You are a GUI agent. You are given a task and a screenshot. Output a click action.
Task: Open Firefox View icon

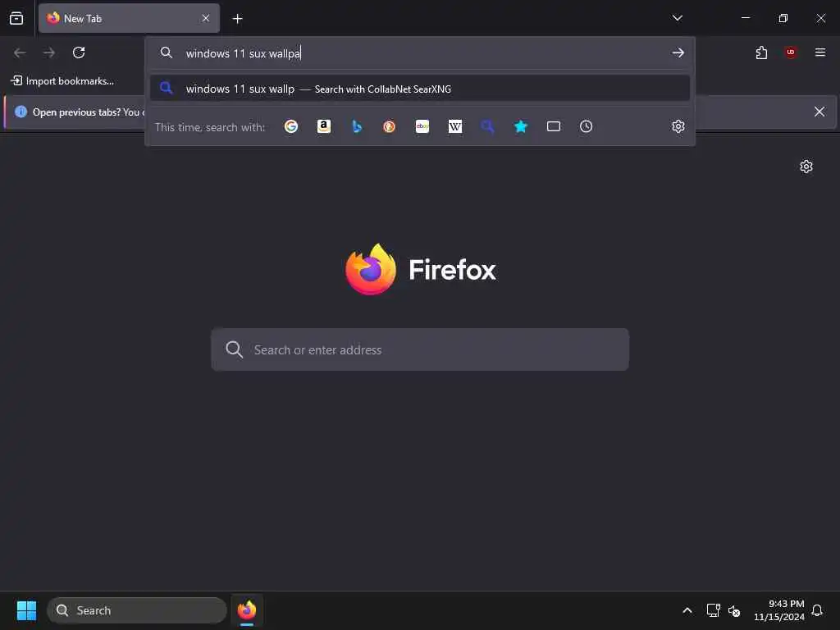(16, 18)
